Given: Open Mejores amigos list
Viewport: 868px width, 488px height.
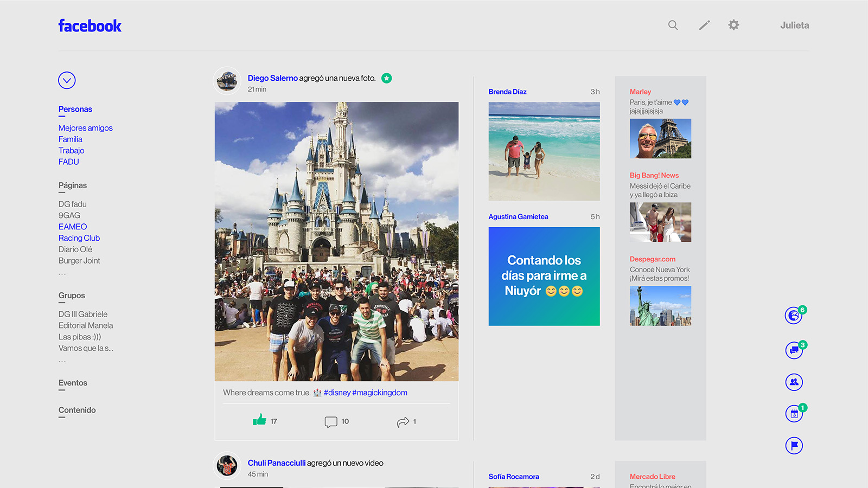Looking at the screenshot, I should pyautogui.click(x=86, y=128).
